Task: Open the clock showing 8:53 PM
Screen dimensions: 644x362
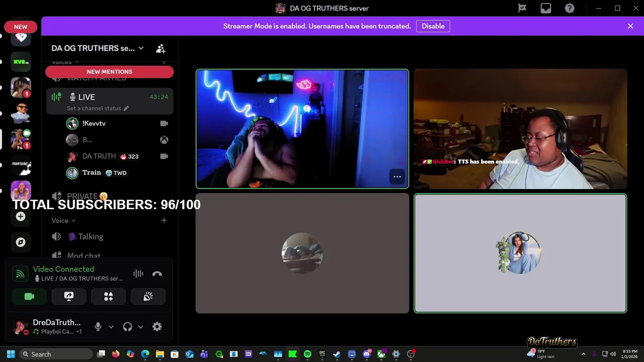Action: pos(629,354)
